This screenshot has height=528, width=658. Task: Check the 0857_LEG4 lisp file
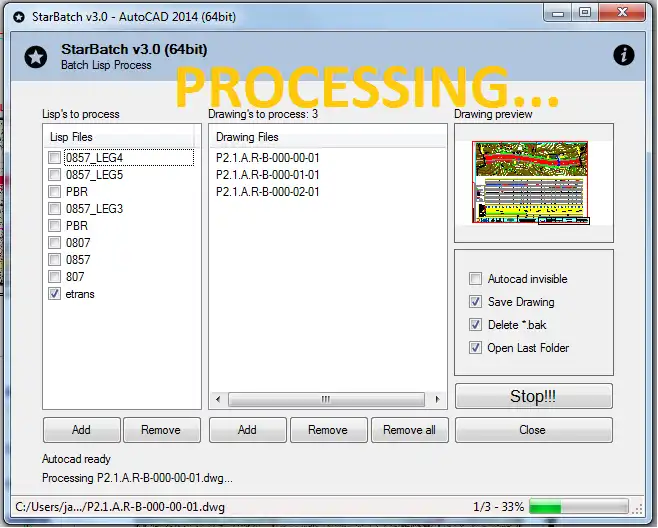coord(54,157)
